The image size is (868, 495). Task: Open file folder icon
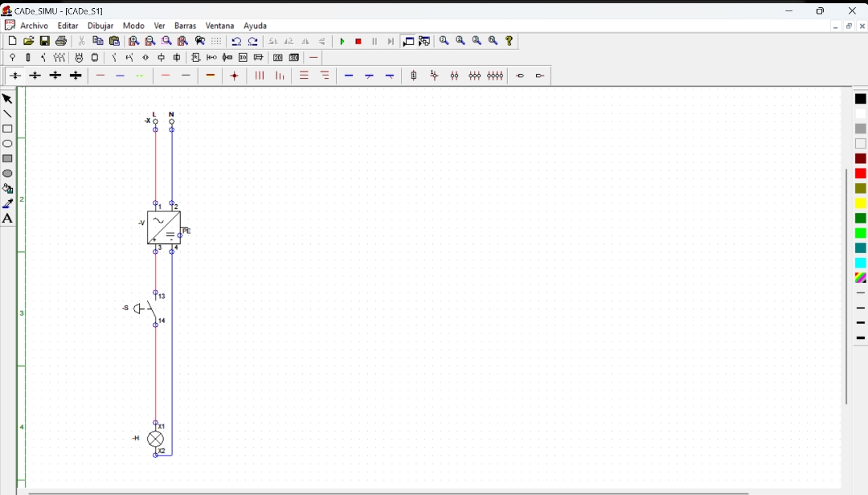[28, 41]
